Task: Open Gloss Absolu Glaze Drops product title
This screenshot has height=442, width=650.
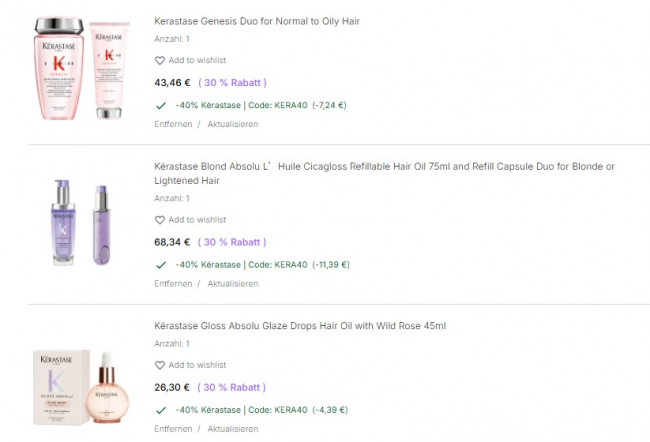Action: (300, 326)
